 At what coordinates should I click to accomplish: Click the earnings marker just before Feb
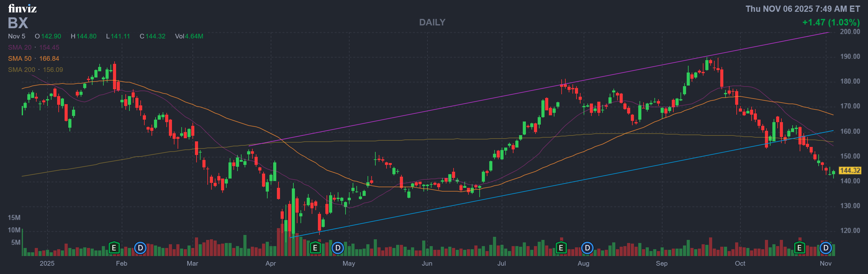tap(114, 248)
